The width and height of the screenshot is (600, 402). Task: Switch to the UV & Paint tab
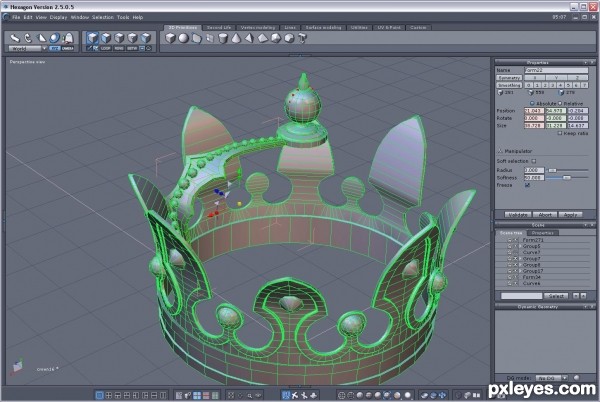389,28
